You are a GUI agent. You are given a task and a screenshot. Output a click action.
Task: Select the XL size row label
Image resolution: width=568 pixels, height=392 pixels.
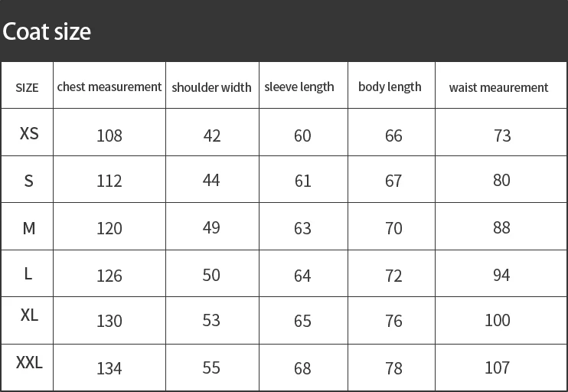pyautogui.click(x=29, y=315)
